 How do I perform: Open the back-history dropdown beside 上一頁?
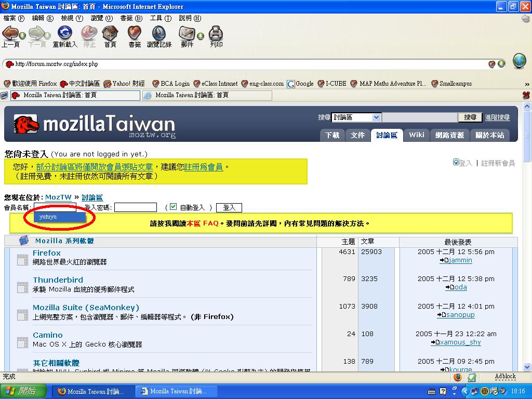coord(22,35)
